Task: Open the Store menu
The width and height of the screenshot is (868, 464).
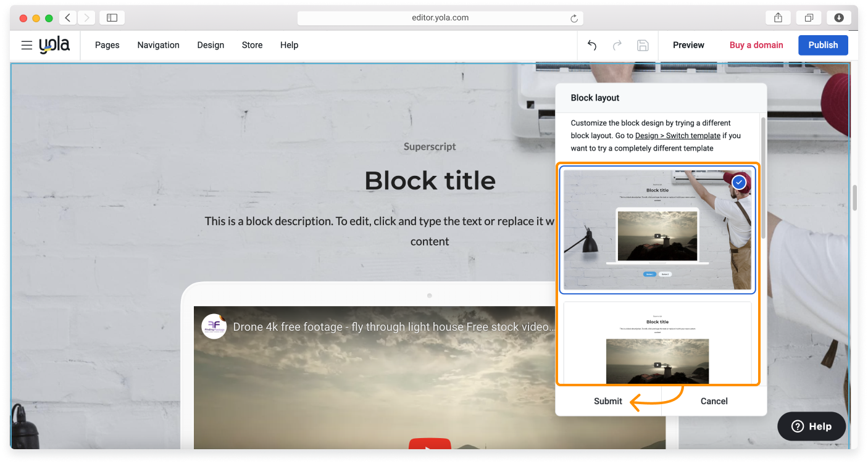Action: pyautogui.click(x=252, y=44)
